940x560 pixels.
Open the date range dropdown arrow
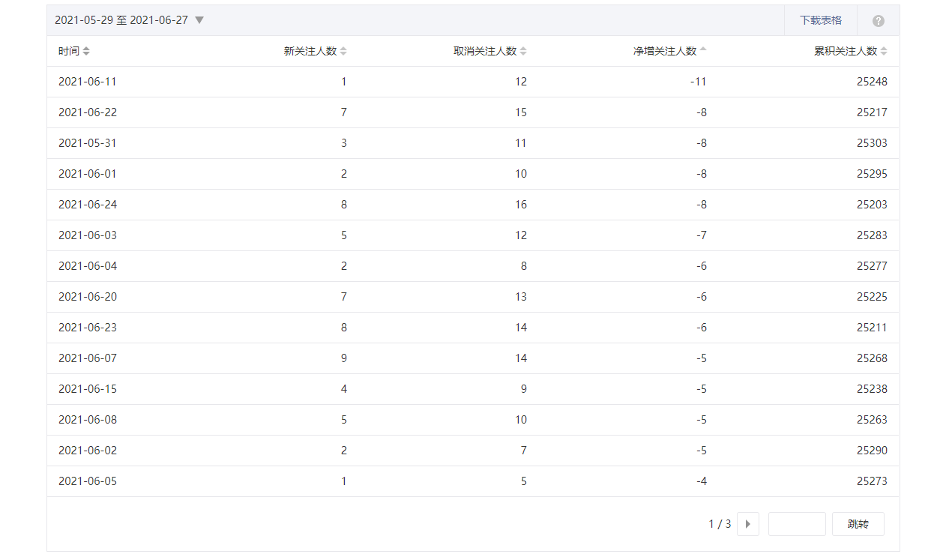199,20
